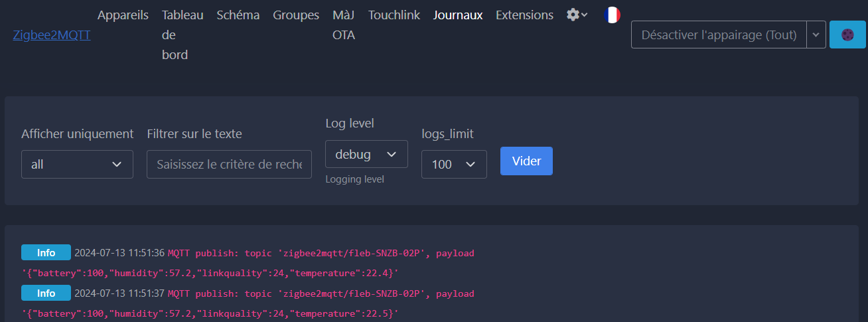Navigate to MàJ OTA page

[344, 25]
